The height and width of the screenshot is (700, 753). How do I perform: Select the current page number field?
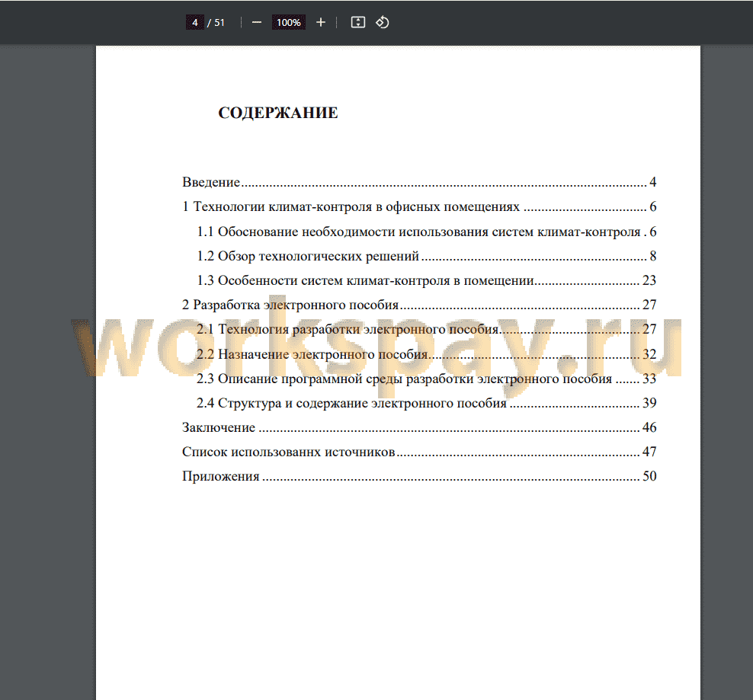click(x=194, y=23)
